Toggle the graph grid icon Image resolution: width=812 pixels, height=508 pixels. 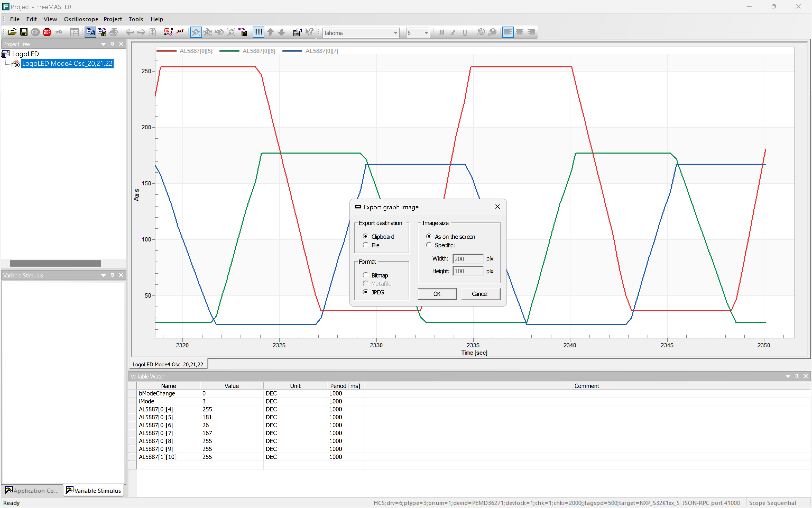click(x=258, y=32)
